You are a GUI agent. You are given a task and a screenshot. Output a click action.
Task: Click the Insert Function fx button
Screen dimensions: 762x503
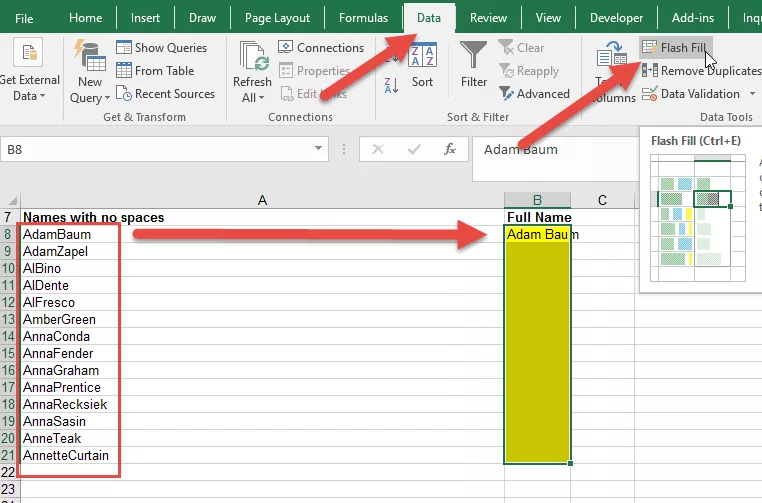[450, 149]
